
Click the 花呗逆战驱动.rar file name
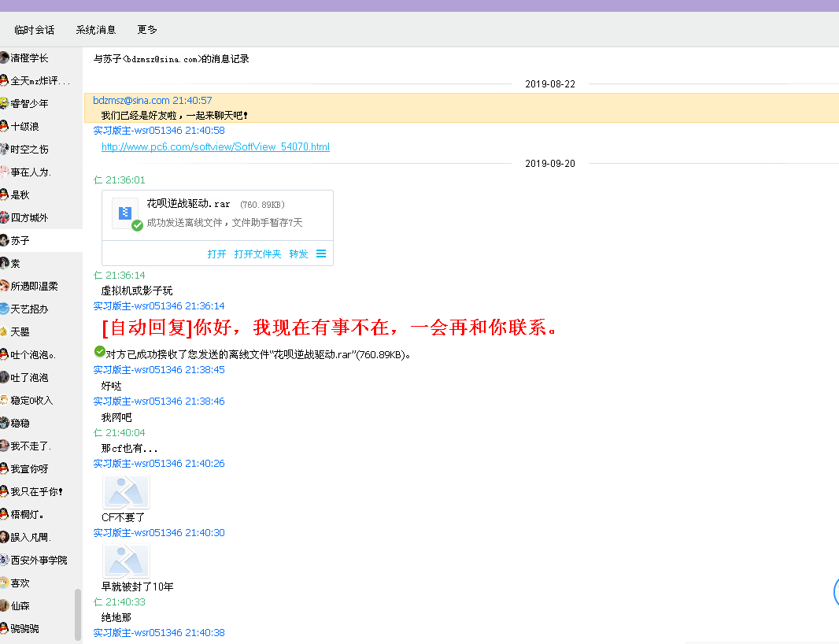(188, 204)
